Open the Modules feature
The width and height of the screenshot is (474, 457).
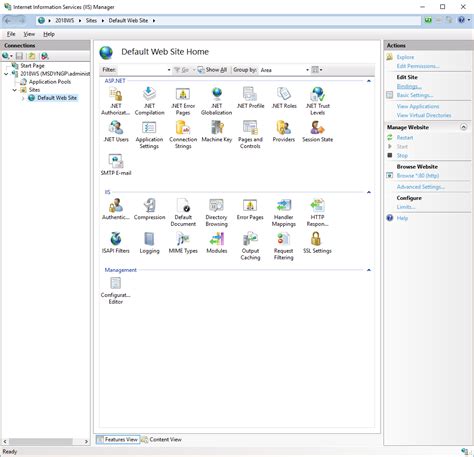[217, 243]
